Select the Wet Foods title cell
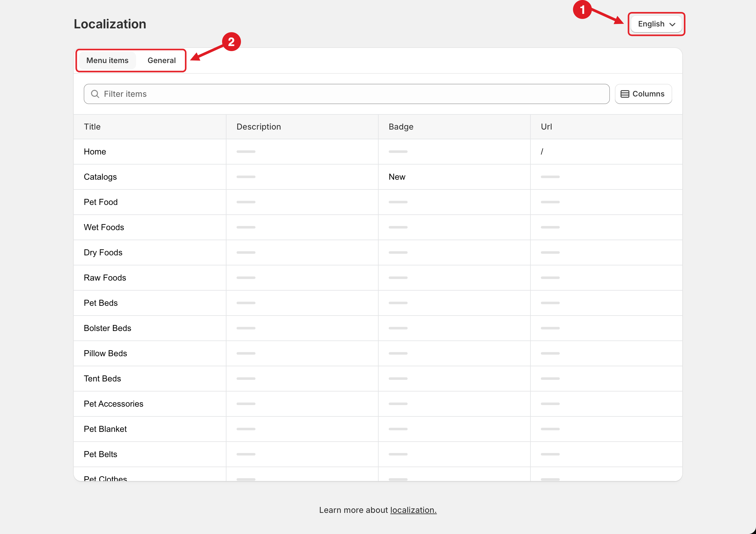 150,227
